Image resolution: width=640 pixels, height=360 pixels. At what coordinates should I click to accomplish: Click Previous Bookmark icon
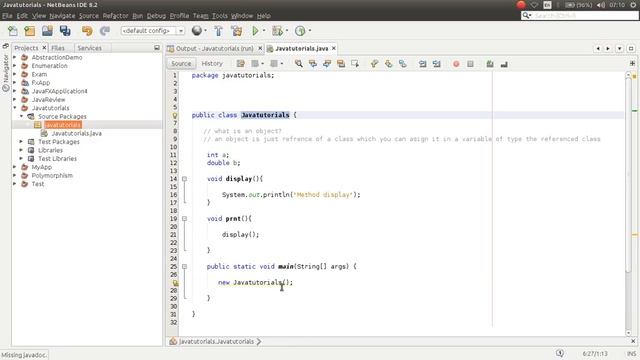coord(374,64)
